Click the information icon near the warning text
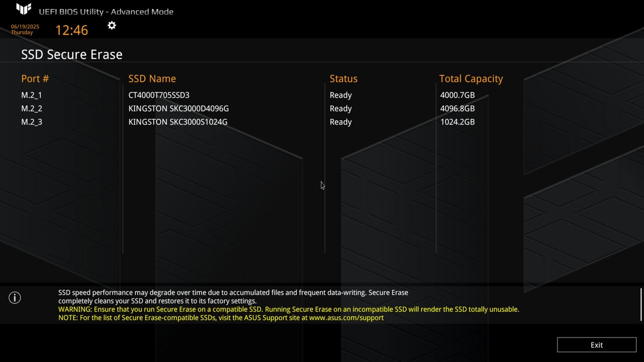This screenshot has width=644, height=362. 15,298
